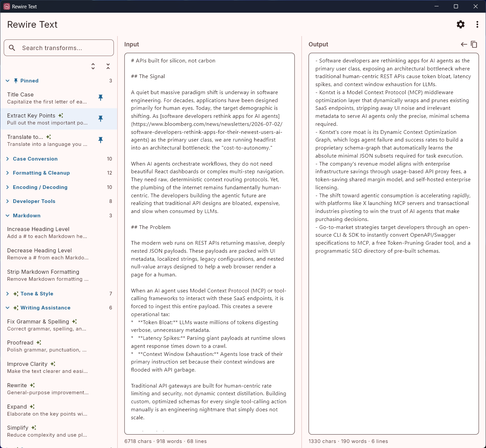Expand the Developer Tools category

click(x=59, y=201)
